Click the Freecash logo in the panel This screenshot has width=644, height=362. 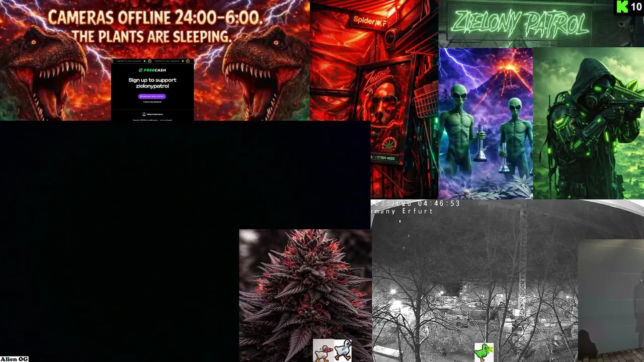click(152, 70)
